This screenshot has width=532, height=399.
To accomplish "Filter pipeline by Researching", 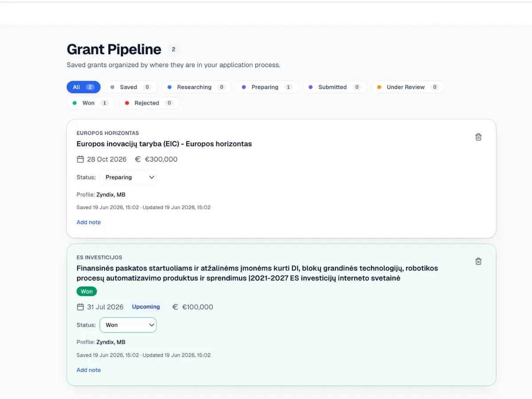I will pos(196,87).
